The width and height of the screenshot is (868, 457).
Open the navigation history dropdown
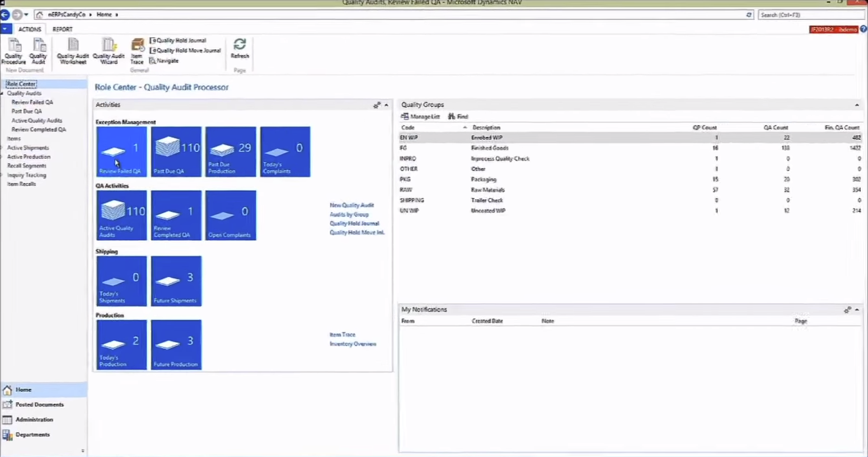tap(26, 15)
